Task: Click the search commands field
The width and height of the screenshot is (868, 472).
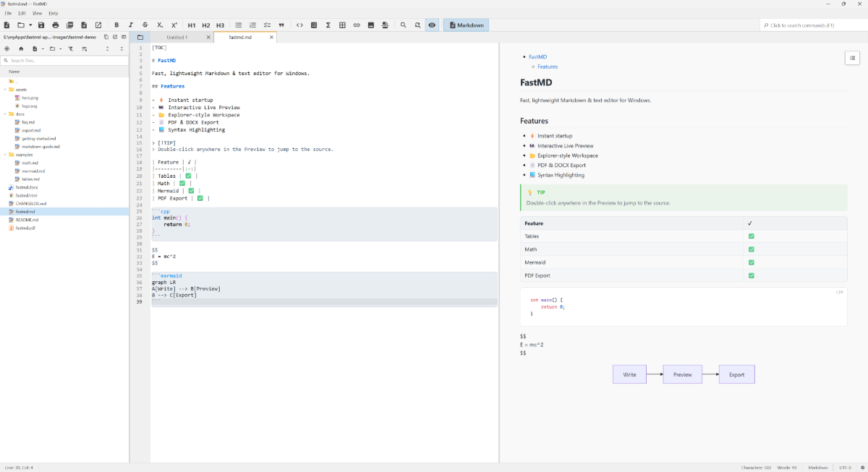Action: pyautogui.click(x=813, y=25)
